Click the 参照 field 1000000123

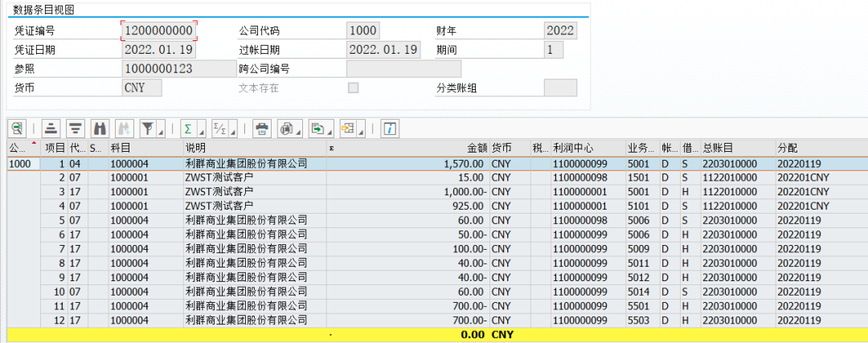coord(178,68)
